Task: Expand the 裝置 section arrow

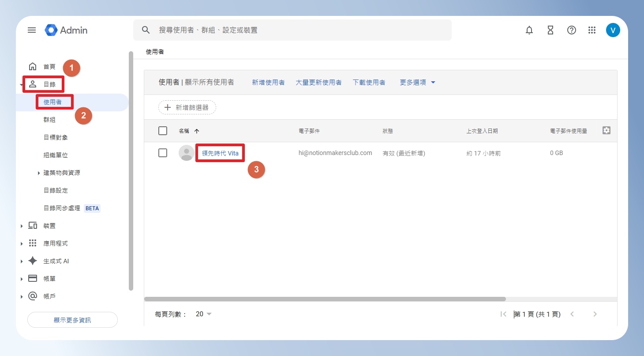Action: click(21, 226)
